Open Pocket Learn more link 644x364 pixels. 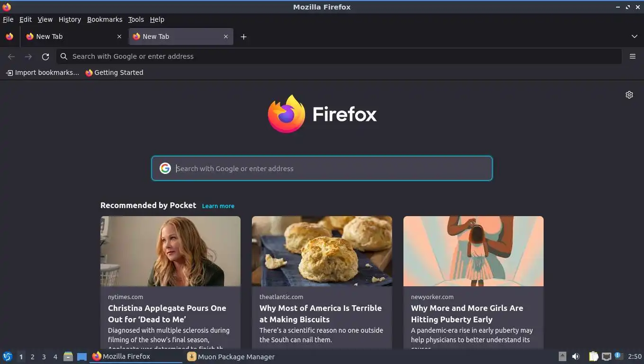click(218, 206)
